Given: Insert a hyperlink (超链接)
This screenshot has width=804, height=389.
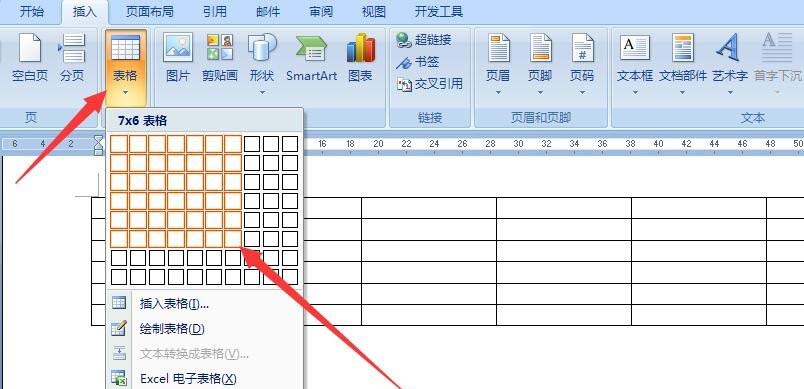Looking at the screenshot, I should click(x=425, y=40).
